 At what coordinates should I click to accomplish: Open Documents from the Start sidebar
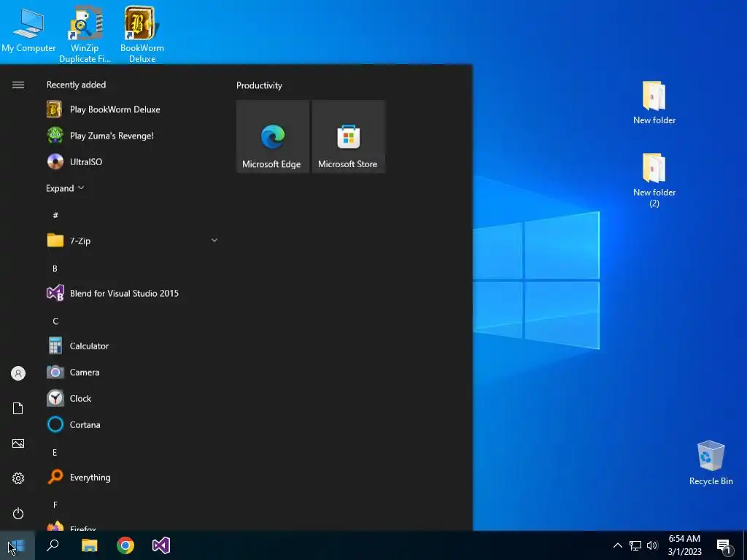tap(18, 408)
